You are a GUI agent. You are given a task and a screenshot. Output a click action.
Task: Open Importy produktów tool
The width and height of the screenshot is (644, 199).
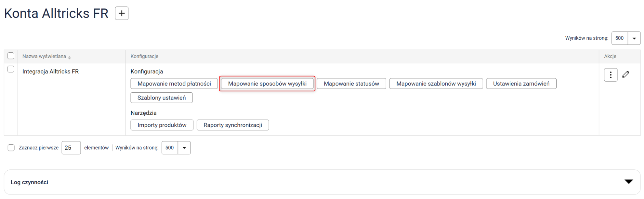(x=162, y=125)
